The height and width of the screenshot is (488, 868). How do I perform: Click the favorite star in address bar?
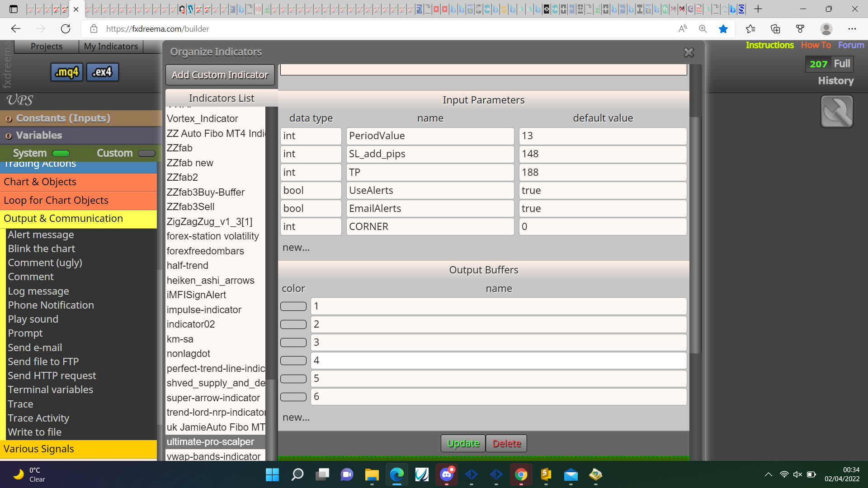723,29
